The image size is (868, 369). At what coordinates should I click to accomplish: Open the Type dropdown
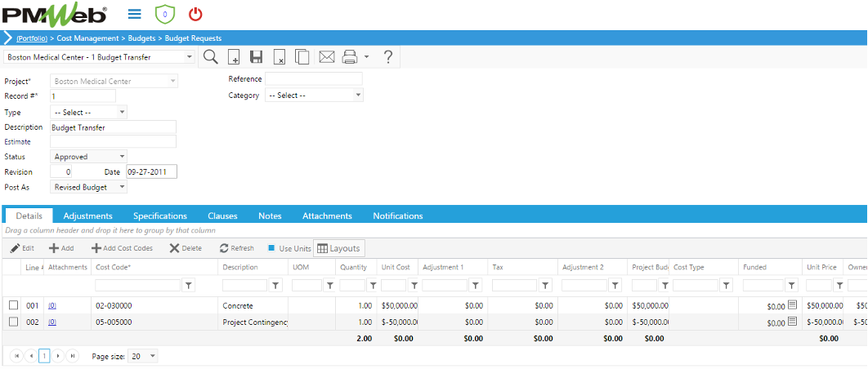(x=122, y=113)
